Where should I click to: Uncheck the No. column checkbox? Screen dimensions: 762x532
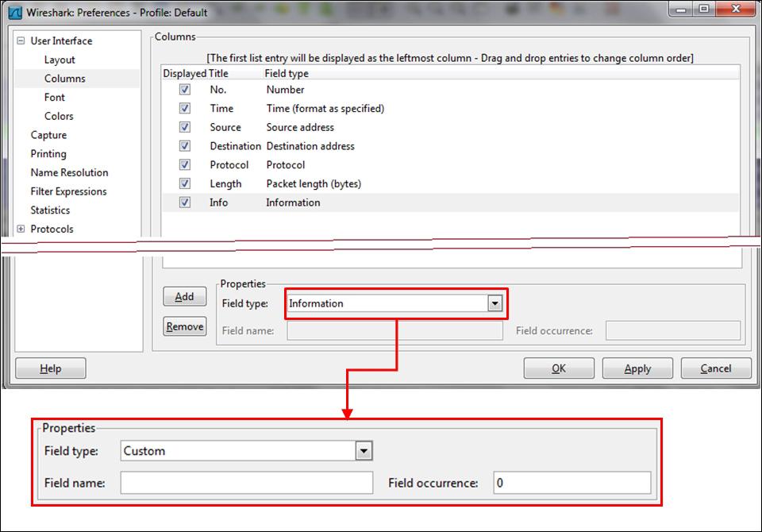pyautogui.click(x=185, y=90)
